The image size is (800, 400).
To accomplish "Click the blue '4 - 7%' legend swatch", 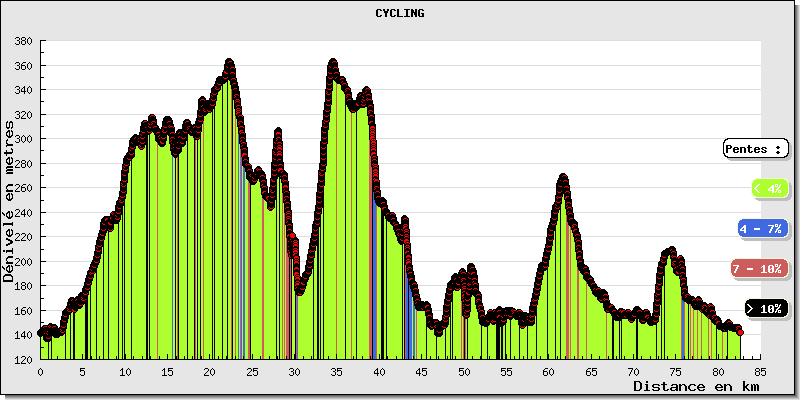I will [x=763, y=228].
